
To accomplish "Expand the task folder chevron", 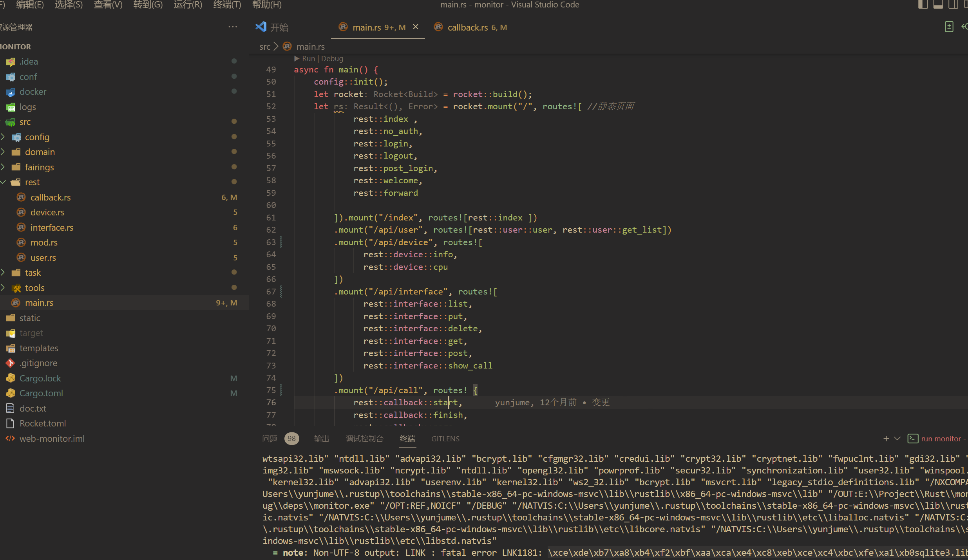I will 3,273.
